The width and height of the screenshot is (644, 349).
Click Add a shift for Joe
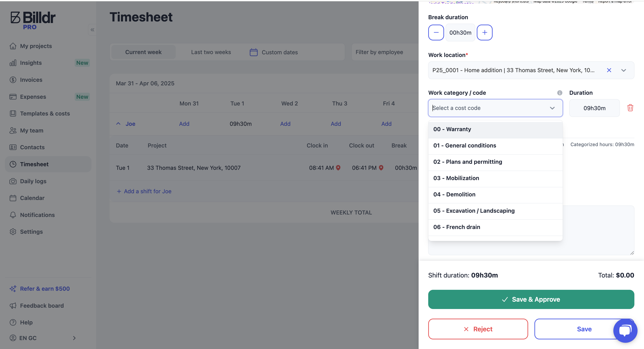[x=144, y=191]
